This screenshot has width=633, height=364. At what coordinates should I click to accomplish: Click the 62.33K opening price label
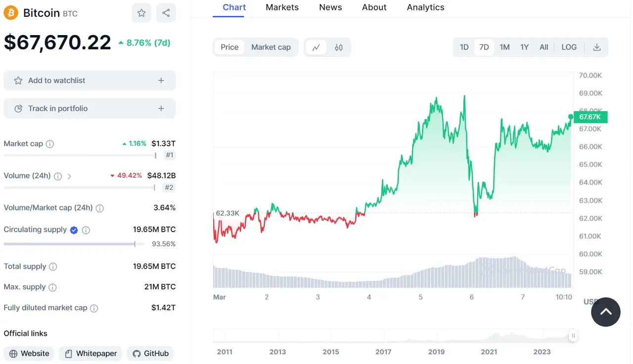tap(227, 213)
